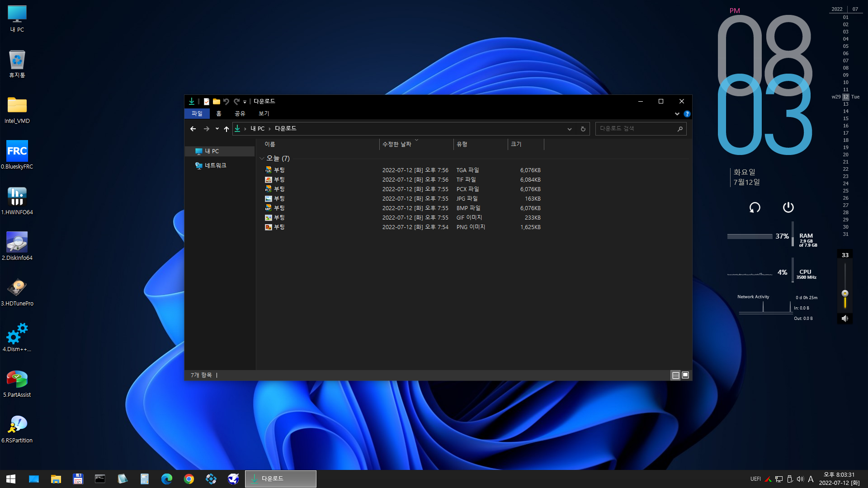Open the 파일 ribbon tab
Viewport: 868px width, 488px height.
[197, 114]
